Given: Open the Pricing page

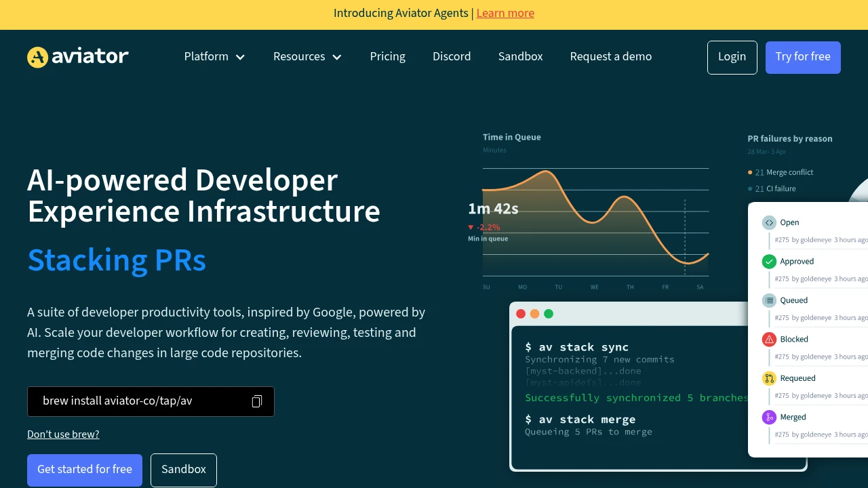Looking at the screenshot, I should [388, 57].
